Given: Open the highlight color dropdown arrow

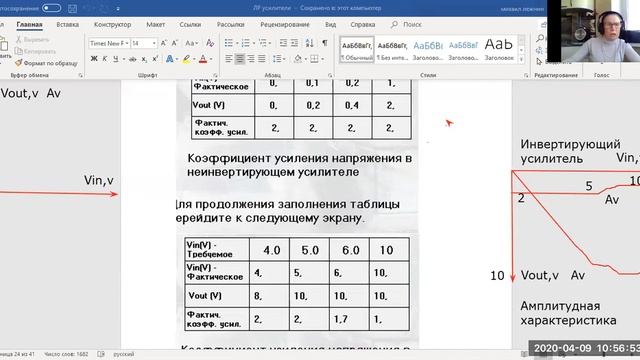Looking at the screenshot, I should tap(194, 59).
